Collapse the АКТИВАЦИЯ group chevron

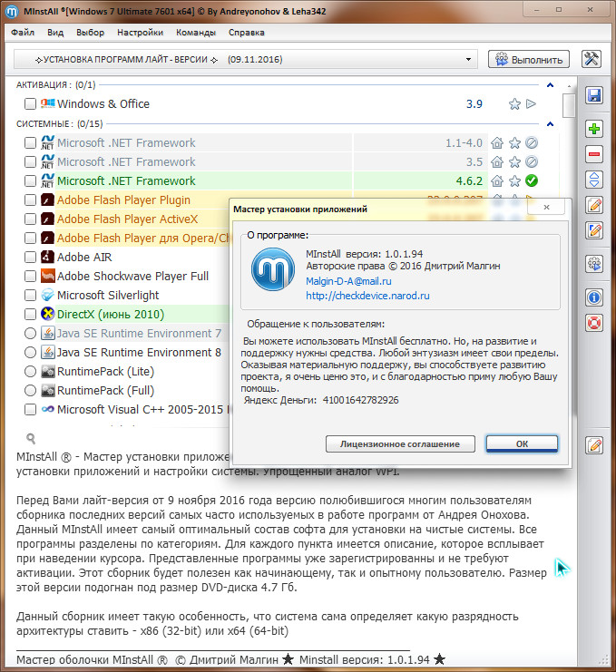[x=551, y=85]
